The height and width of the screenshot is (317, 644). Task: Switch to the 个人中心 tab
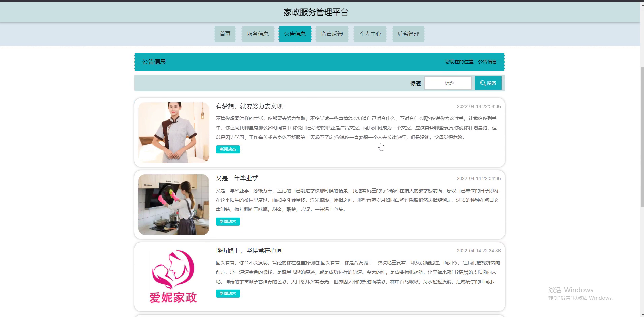[x=370, y=34]
